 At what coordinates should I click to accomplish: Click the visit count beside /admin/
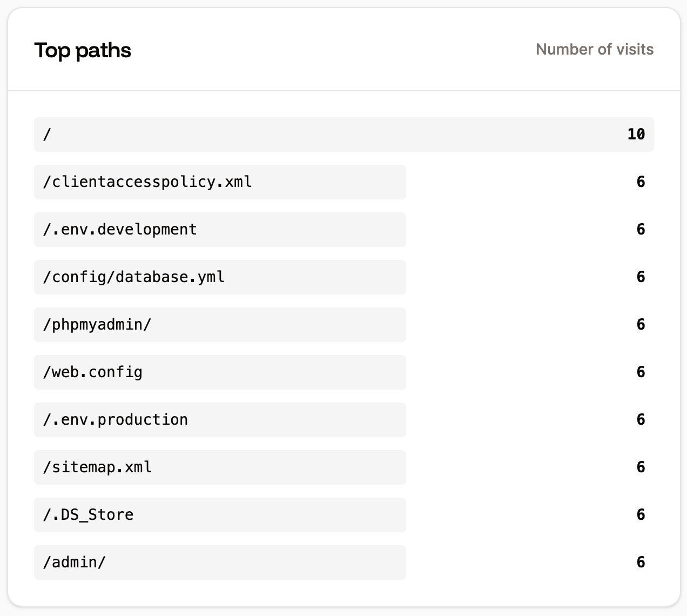coord(642,562)
